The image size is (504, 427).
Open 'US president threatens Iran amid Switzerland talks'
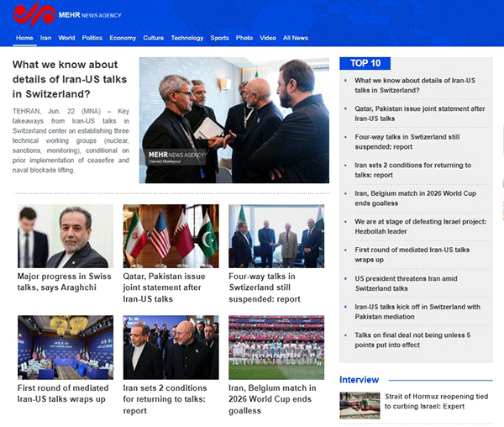pyautogui.click(x=406, y=283)
